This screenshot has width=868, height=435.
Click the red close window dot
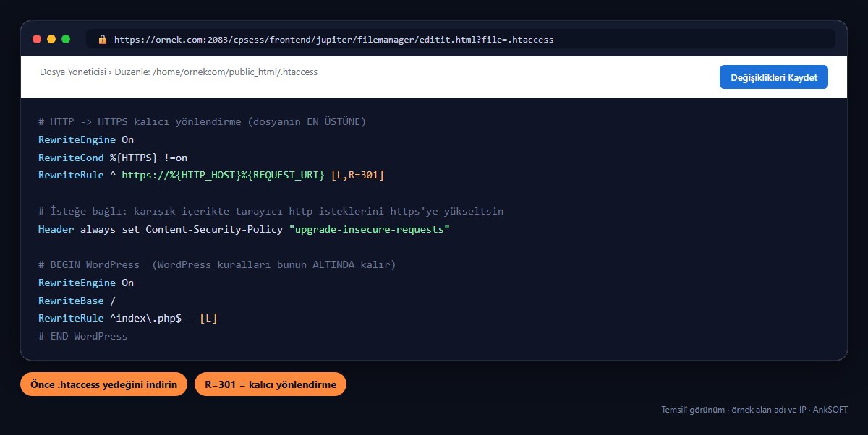(36, 39)
